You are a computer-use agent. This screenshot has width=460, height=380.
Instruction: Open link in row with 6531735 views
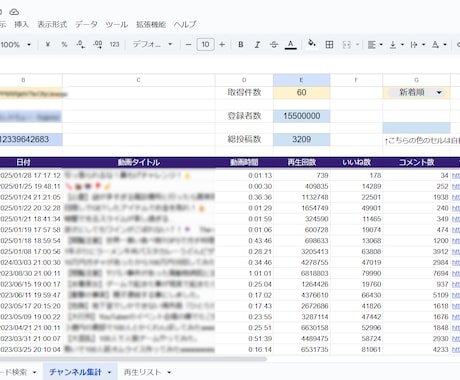pos(456,350)
